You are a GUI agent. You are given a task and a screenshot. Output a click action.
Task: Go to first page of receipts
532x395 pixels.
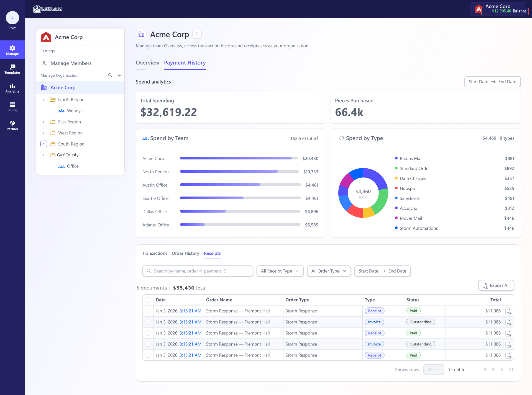coord(484,370)
